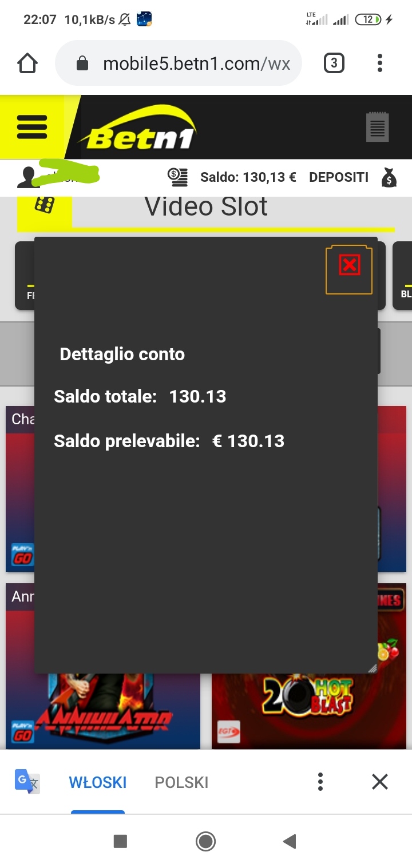Close the Dettaglio conto popup
Screen dimensions: 412x868
(x=349, y=265)
